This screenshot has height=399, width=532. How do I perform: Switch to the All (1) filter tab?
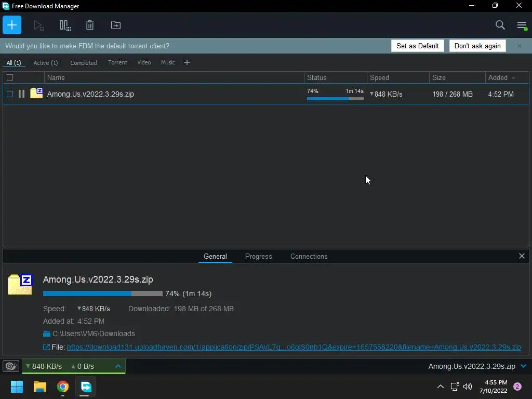pos(14,63)
